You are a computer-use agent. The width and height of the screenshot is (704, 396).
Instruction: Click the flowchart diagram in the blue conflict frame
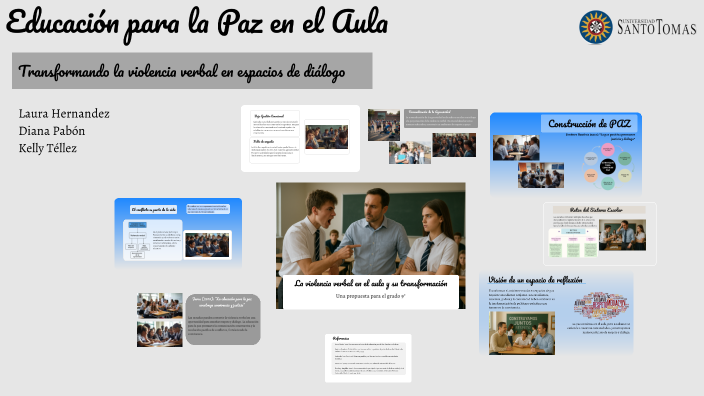pyautogui.click(x=137, y=240)
